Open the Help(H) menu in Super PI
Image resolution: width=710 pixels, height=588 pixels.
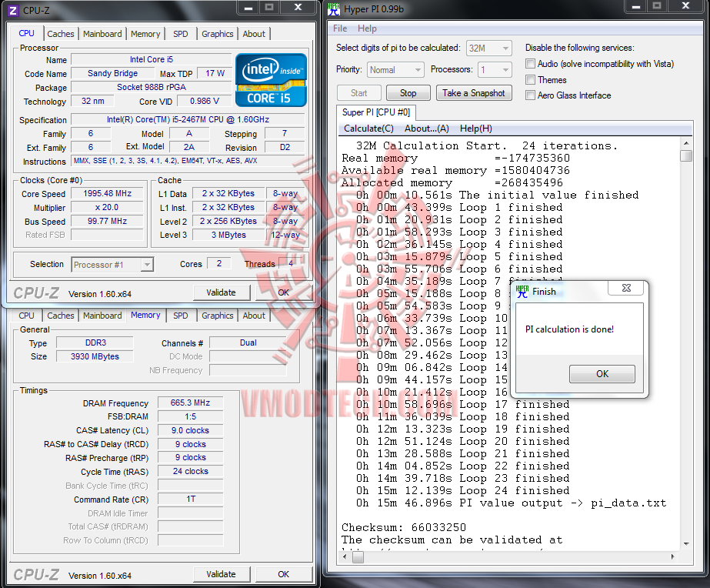click(475, 129)
